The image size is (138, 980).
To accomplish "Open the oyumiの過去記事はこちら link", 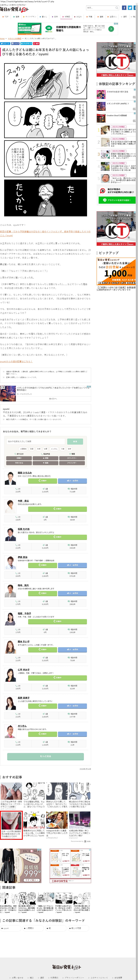I will click(x=16, y=361).
